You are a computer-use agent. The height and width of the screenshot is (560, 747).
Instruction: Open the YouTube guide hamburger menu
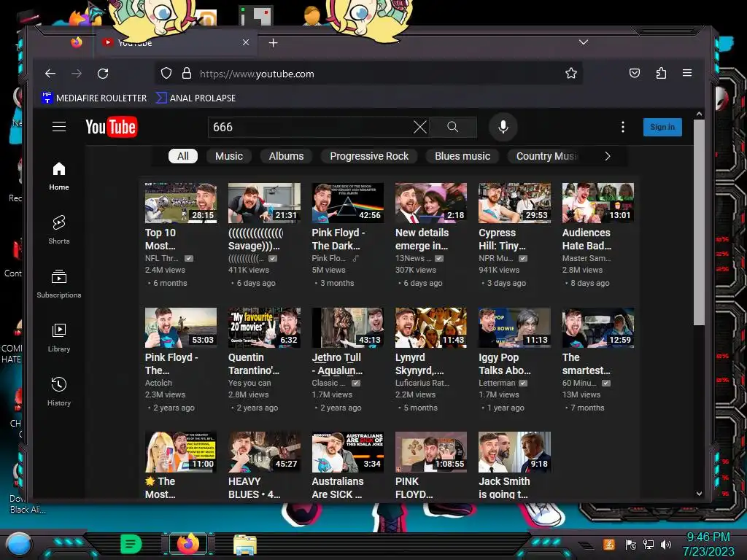pos(59,127)
